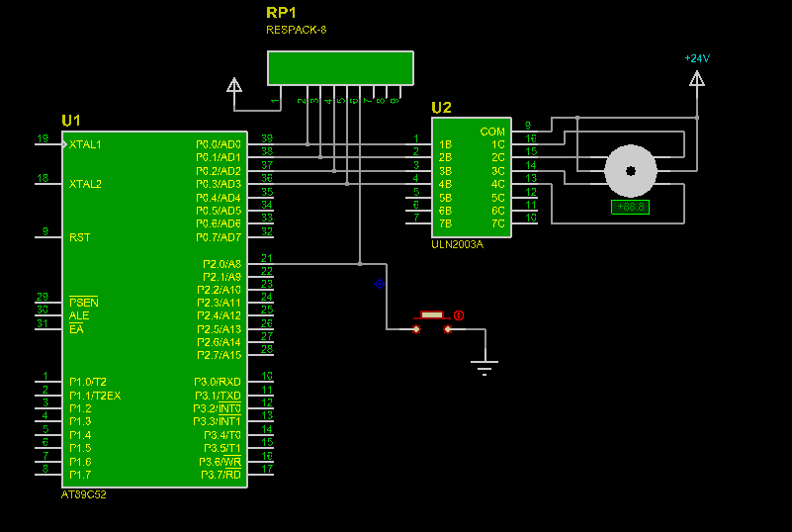Click the ULN2003A part name text
This screenshot has height=532, width=792.
tap(458, 244)
